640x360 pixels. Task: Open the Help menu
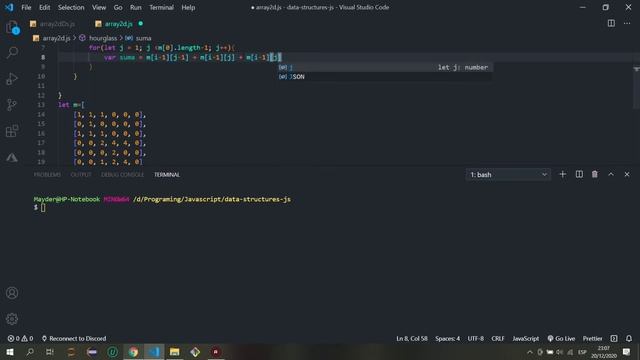pyautogui.click(x=188, y=7)
